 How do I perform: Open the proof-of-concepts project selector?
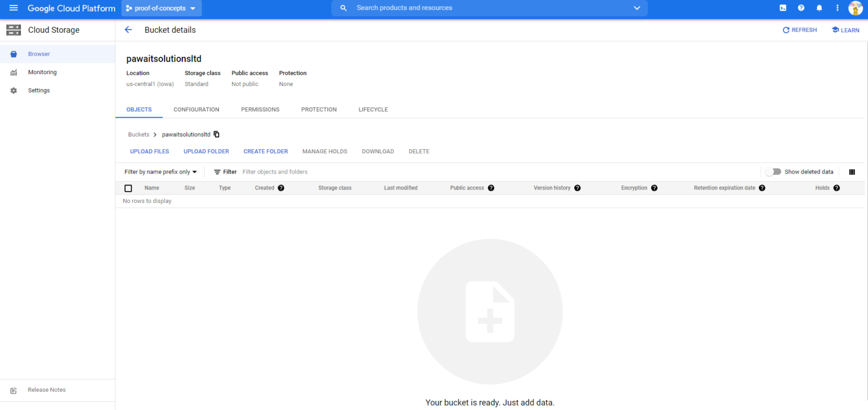tap(162, 8)
